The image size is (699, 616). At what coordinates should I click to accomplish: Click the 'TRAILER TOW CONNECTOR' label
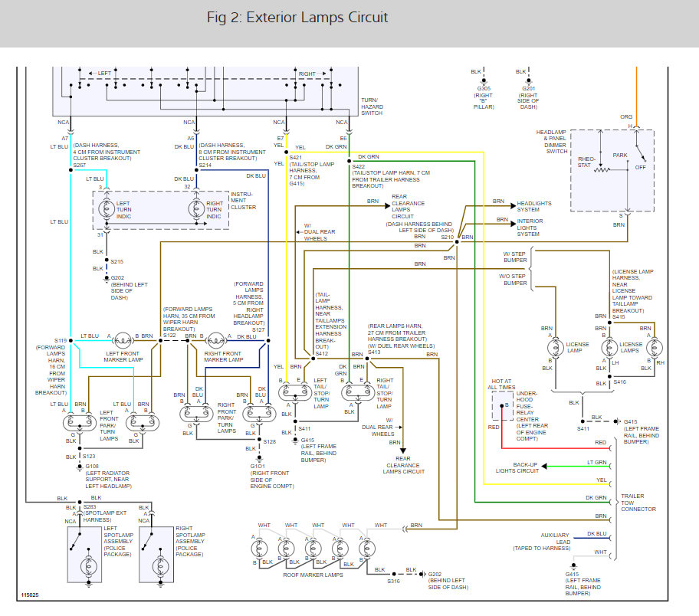[x=638, y=503]
